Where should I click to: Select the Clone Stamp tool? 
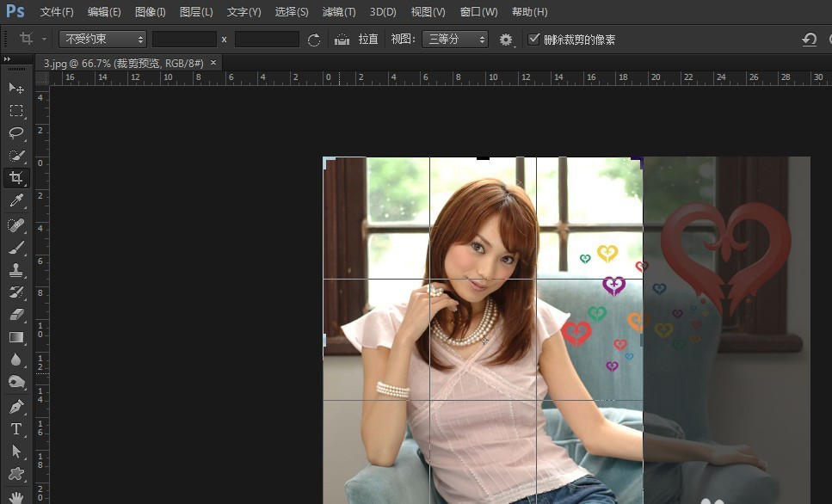coord(16,269)
